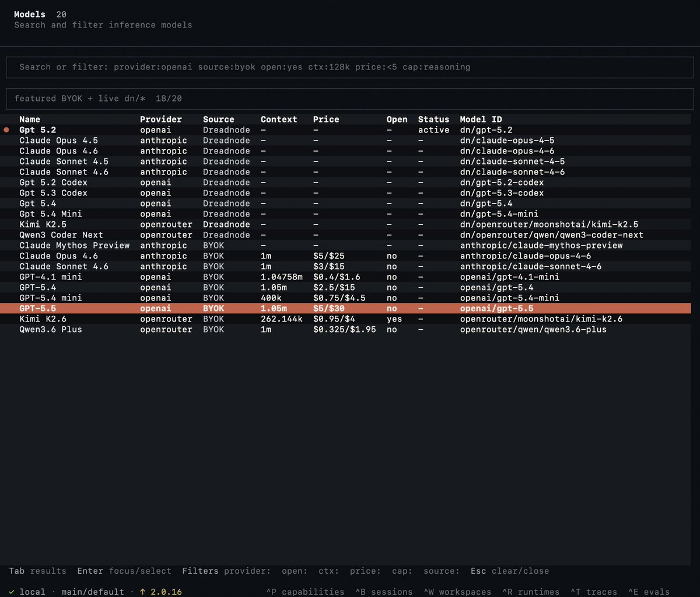
Task: Click the $0.95/$4 price of Kimi K2.6
Action: (334, 319)
